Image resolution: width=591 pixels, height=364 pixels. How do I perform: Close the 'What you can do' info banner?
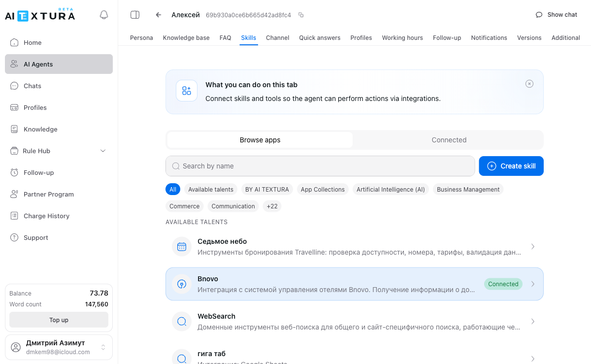529,84
